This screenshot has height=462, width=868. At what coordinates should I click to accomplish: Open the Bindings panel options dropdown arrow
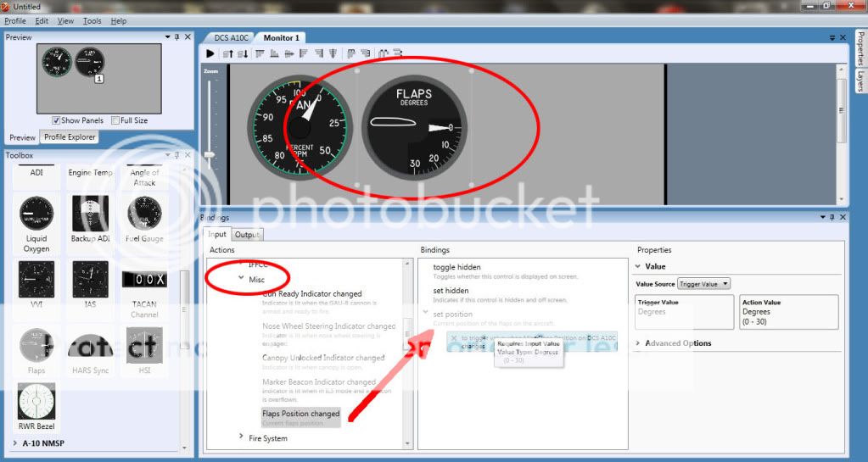[823, 218]
